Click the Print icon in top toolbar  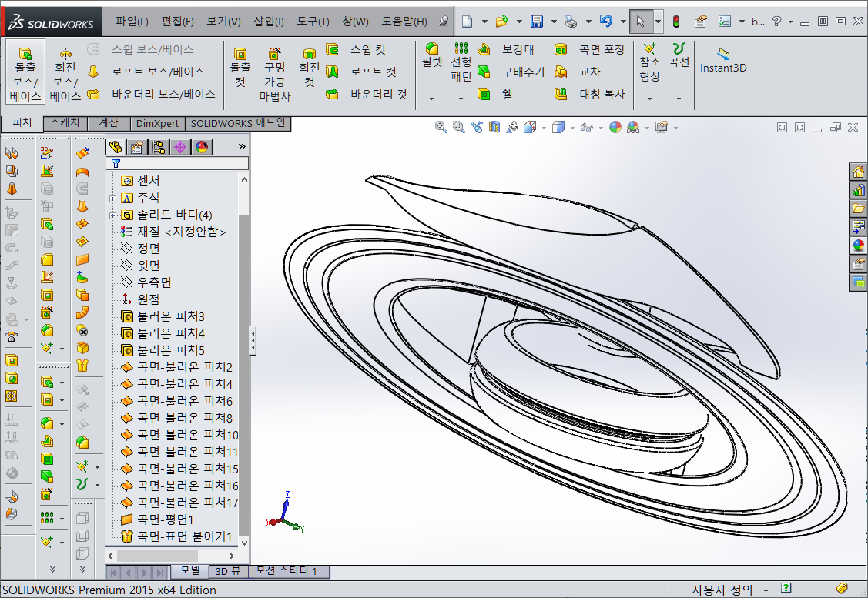(571, 22)
